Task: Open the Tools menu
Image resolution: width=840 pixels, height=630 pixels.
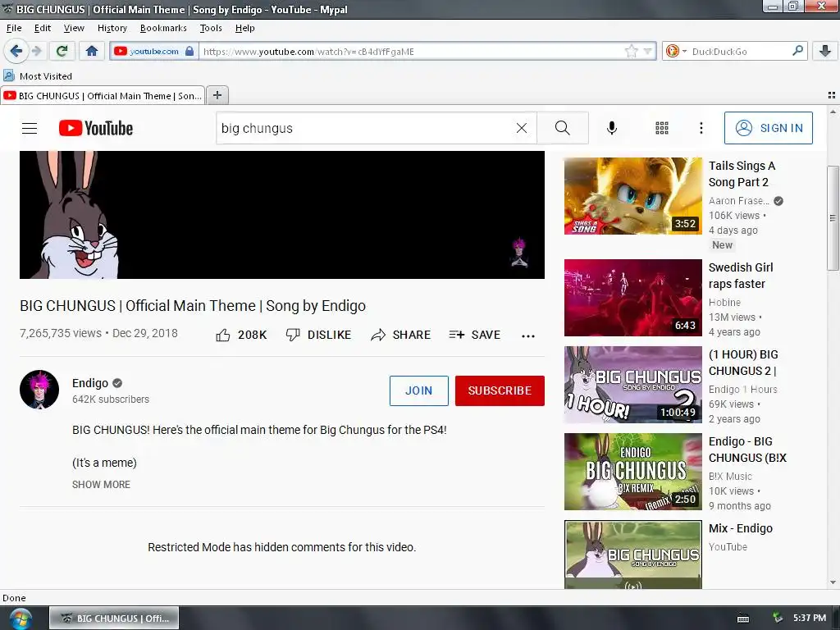Action: coord(211,28)
